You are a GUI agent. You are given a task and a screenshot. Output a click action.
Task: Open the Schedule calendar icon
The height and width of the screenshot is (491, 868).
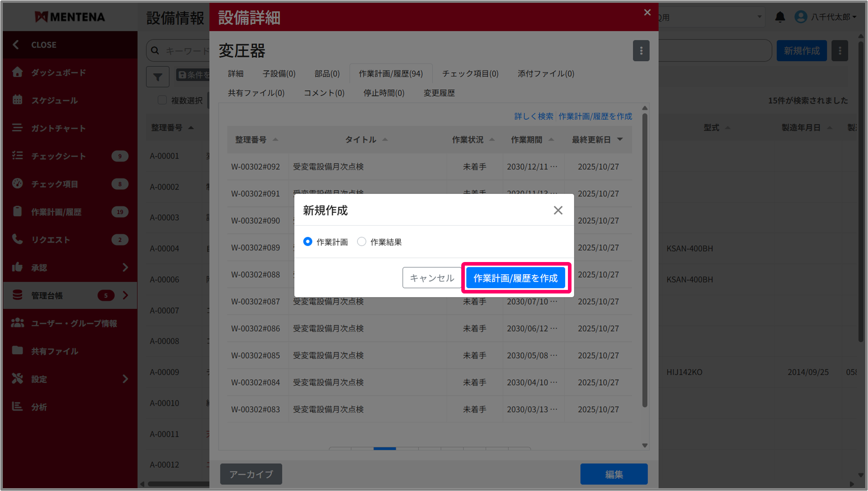(x=17, y=100)
